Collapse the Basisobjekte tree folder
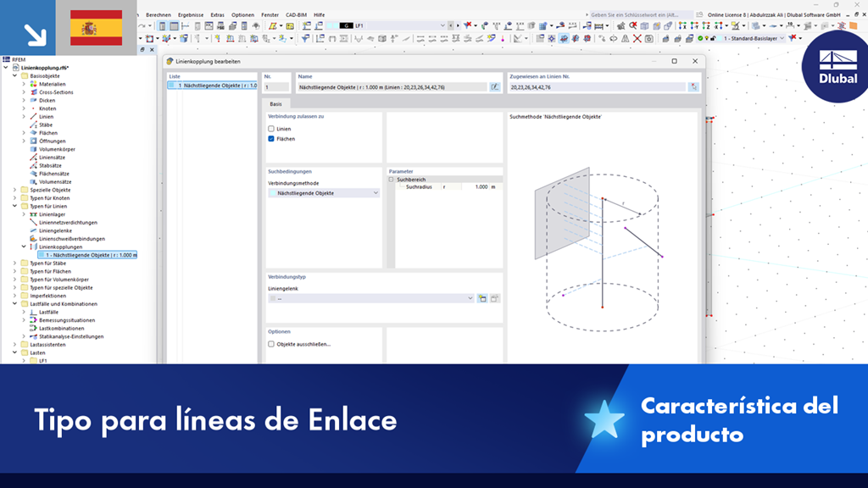Image resolution: width=868 pixels, height=488 pixels. [x=15, y=75]
